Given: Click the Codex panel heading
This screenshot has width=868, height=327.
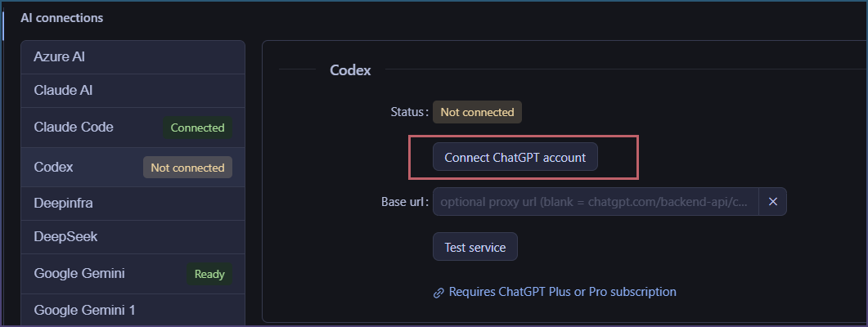Looking at the screenshot, I should 350,70.
